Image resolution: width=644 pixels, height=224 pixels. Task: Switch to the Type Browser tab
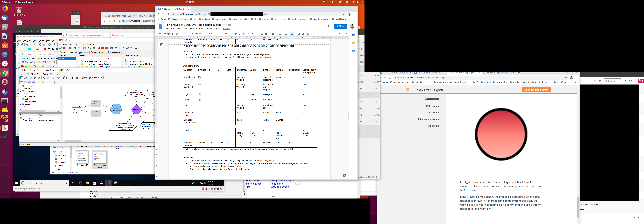[82, 52]
